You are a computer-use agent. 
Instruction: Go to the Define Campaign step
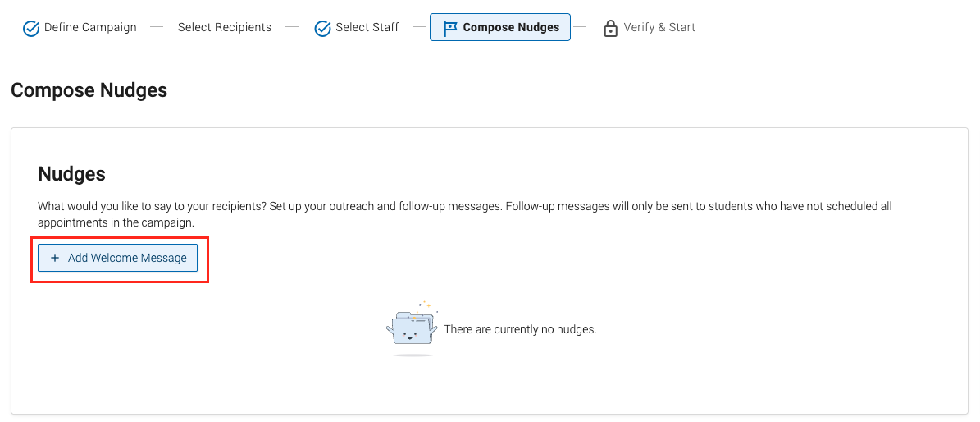point(80,28)
